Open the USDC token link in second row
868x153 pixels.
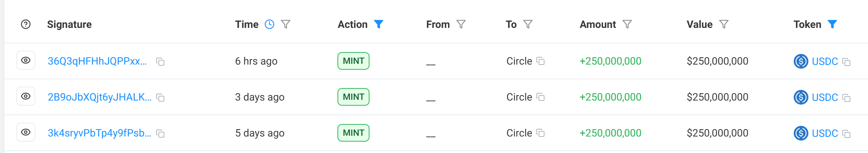[825, 97]
